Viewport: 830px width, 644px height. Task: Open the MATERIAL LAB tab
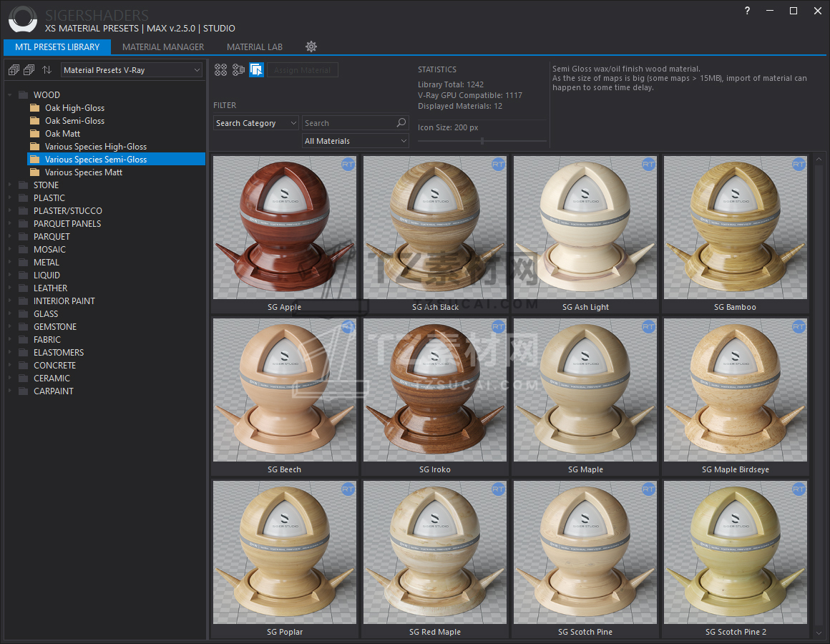point(255,47)
